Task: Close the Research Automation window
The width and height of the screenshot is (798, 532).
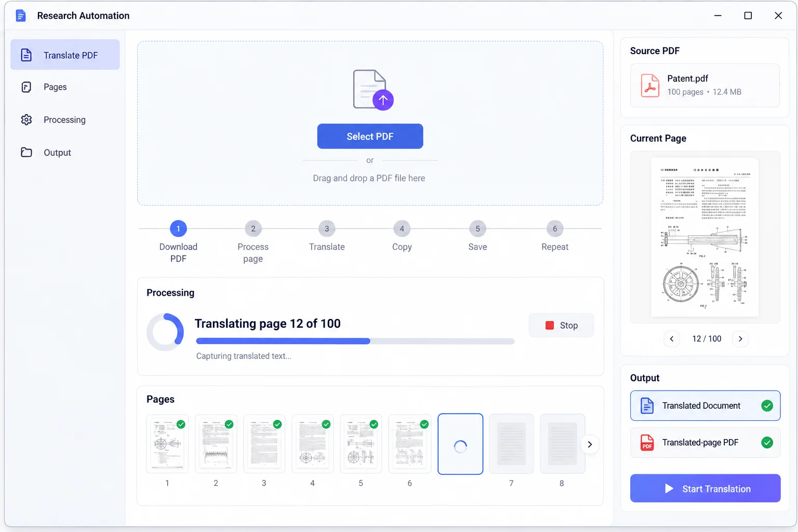Action: click(x=778, y=16)
